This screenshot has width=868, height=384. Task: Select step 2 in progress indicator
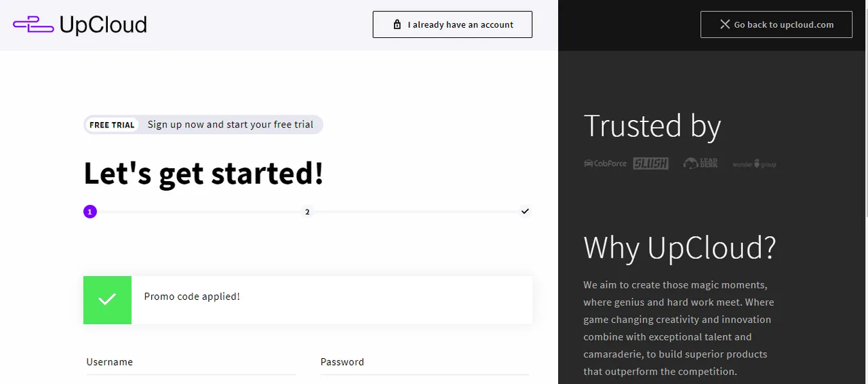coord(307,212)
